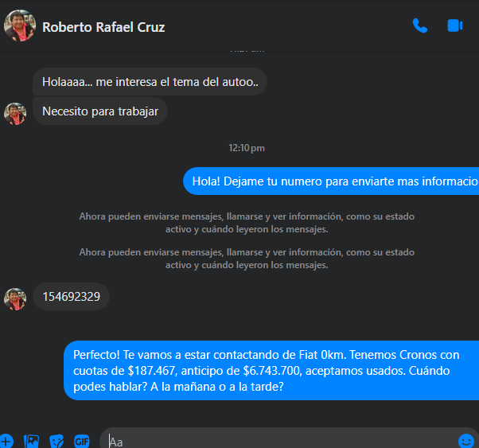Attach a photo using the image icon
The image size is (479, 448).
(32, 440)
